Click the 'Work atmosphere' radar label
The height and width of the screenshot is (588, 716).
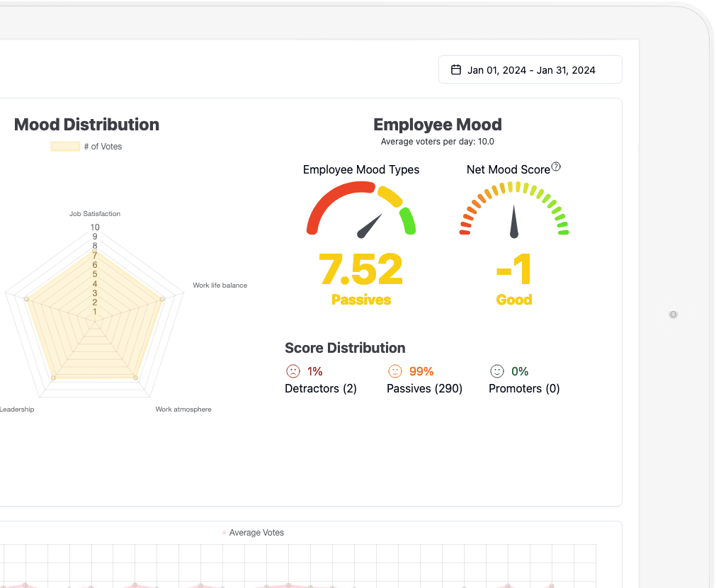pos(183,409)
